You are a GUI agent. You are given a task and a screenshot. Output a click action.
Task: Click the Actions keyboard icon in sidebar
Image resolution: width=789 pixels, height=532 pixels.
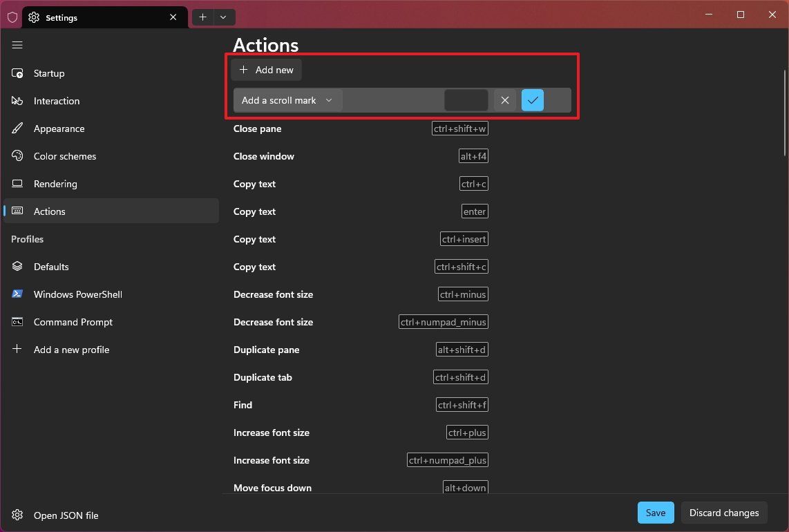pyautogui.click(x=17, y=211)
